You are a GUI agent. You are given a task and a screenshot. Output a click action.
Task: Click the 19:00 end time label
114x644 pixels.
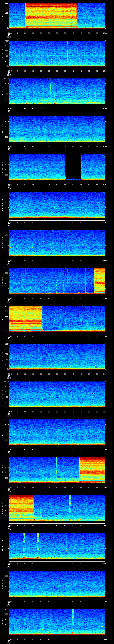[105, 184]
